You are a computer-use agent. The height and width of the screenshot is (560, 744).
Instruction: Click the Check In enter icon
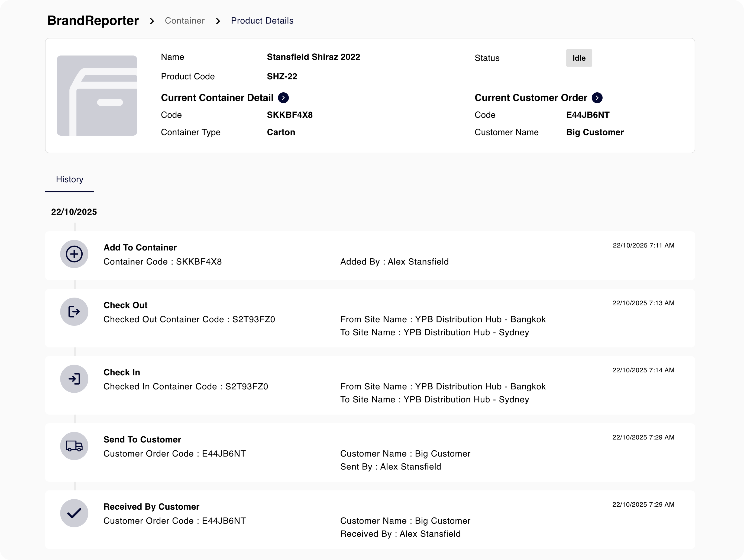pos(74,379)
